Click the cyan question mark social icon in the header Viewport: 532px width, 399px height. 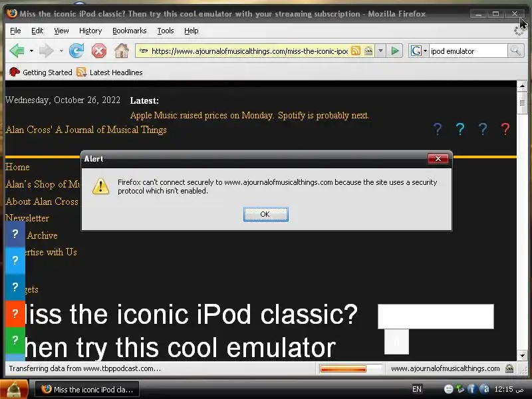click(x=460, y=129)
